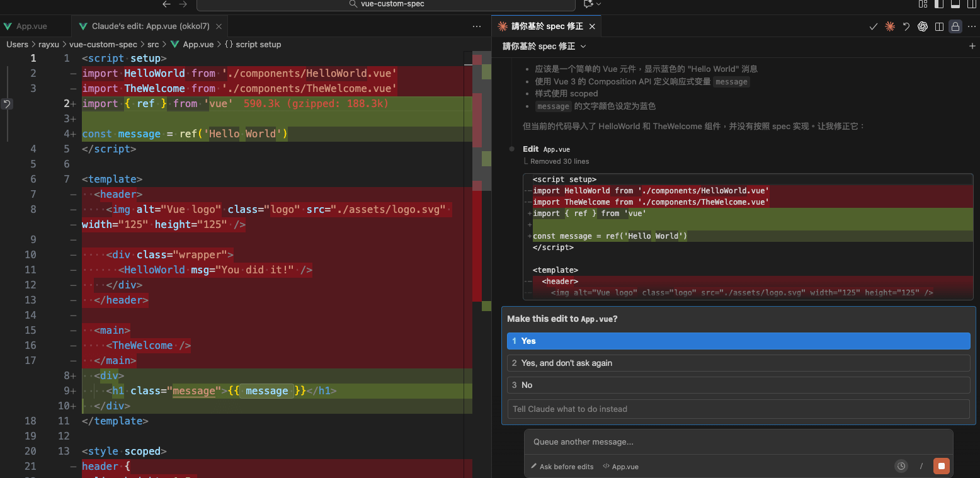
Task: Toggle the lock editor group button
Action: (955, 26)
